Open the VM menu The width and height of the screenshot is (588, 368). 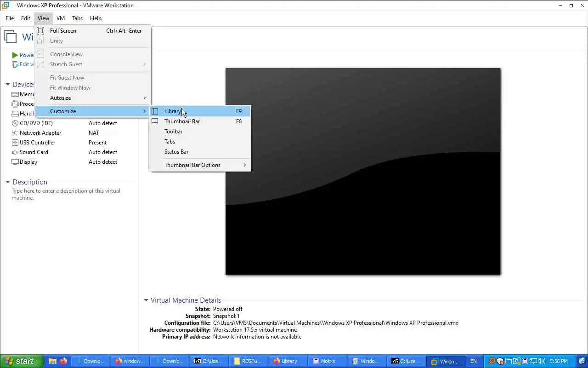tap(61, 18)
